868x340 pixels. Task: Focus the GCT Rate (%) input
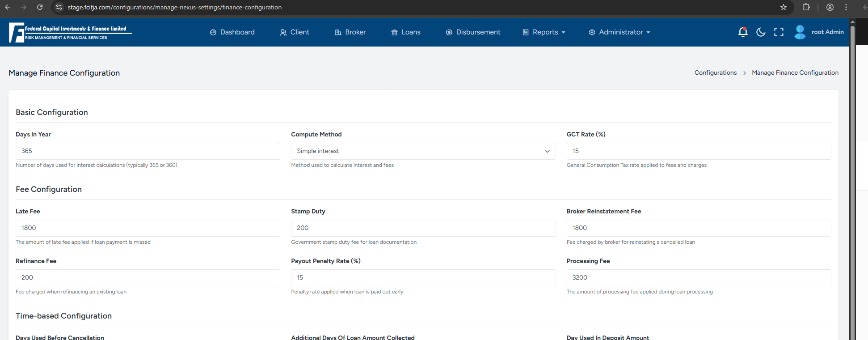(x=698, y=151)
